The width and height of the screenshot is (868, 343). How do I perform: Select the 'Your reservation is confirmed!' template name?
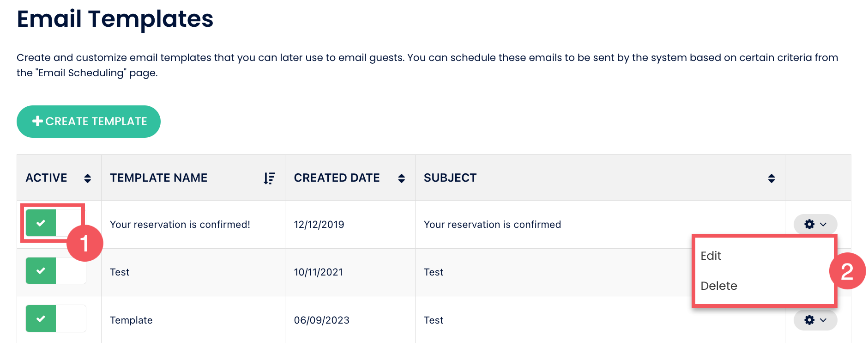point(180,225)
